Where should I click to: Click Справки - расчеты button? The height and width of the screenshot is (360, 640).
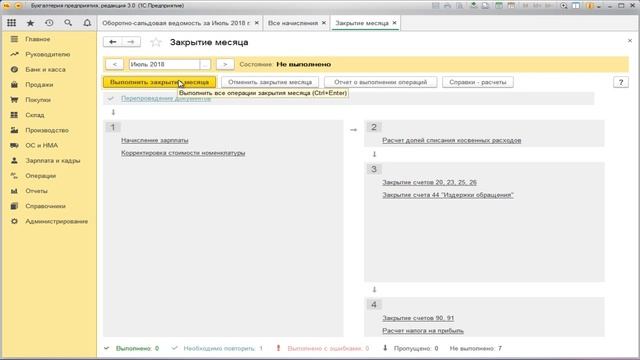[x=478, y=82]
